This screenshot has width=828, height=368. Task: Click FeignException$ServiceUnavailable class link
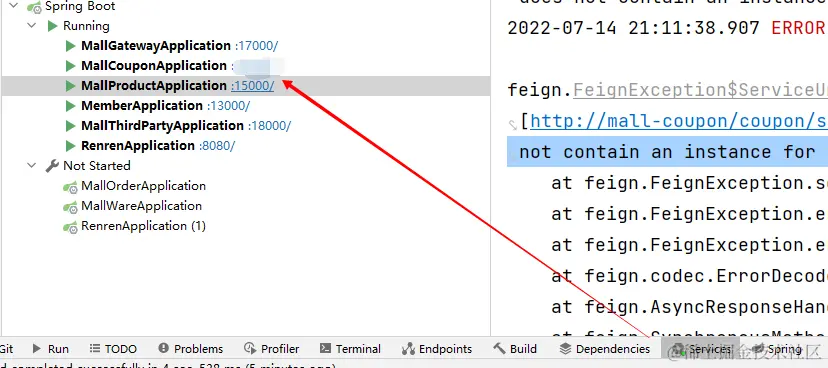click(x=700, y=90)
